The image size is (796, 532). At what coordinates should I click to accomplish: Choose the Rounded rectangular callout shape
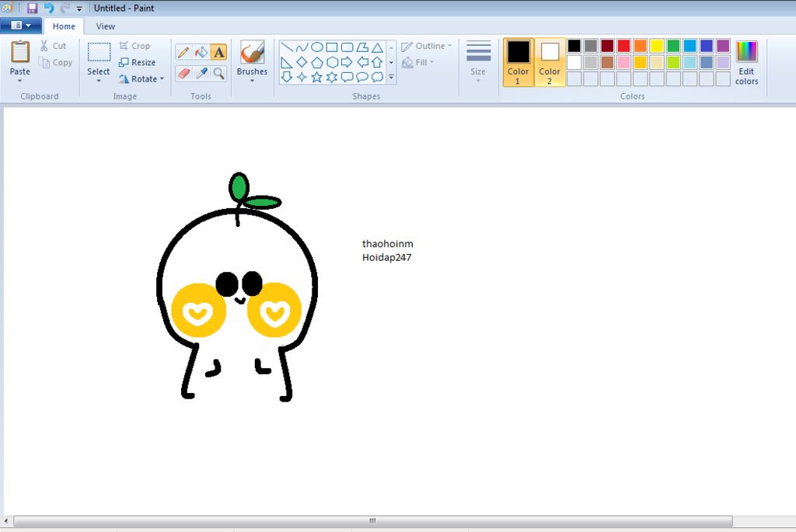tap(347, 77)
